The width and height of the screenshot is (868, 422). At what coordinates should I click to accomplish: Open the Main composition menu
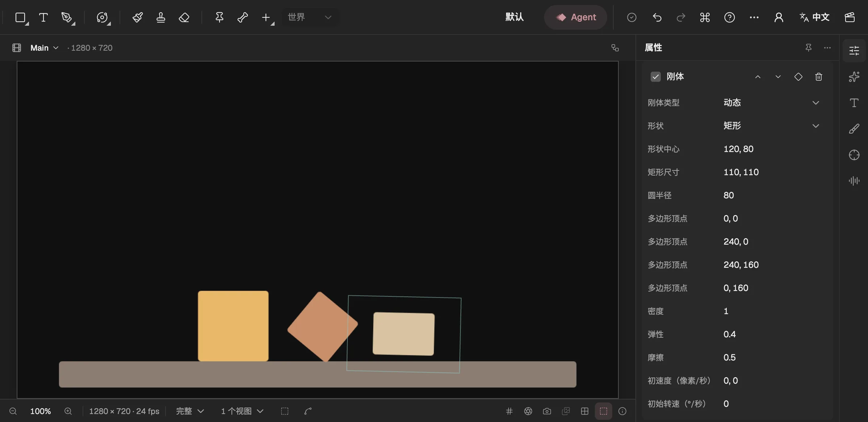click(44, 48)
